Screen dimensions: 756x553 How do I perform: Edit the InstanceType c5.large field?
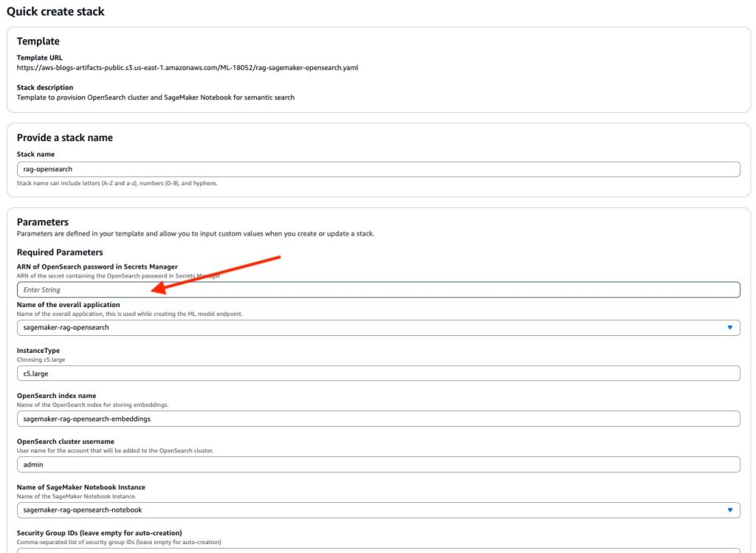[x=379, y=374]
